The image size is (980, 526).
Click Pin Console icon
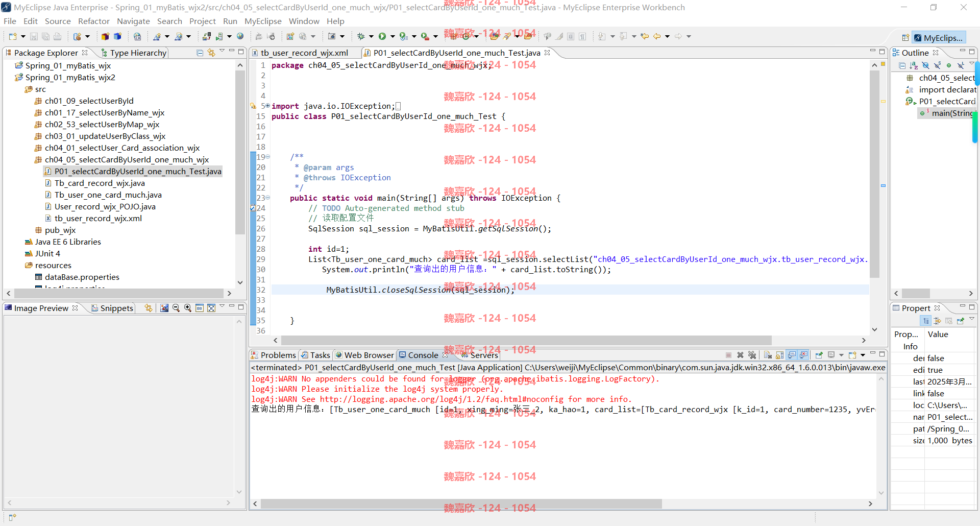click(819, 355)
